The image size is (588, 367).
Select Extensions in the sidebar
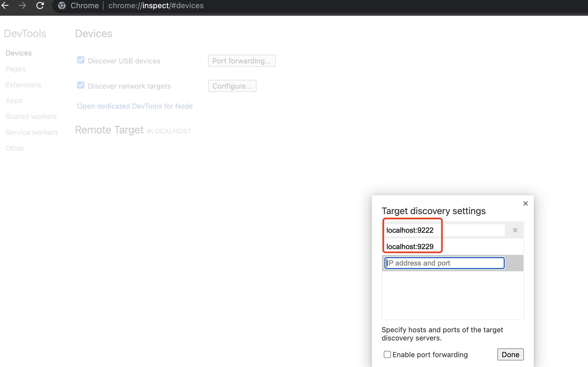point(23,85)
